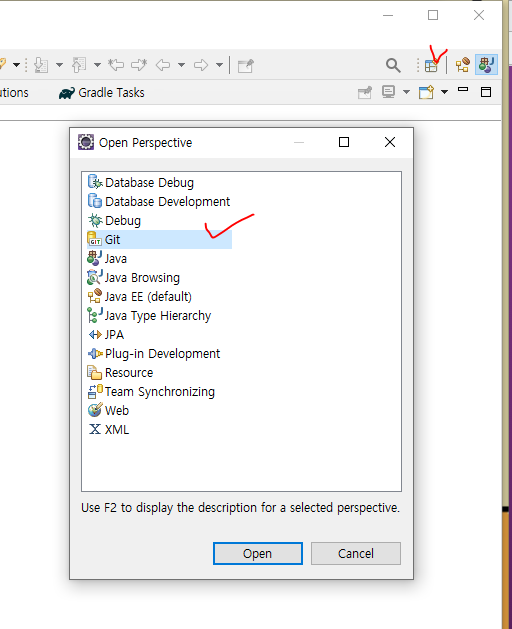The image size is (512, 629).
Task: Select Java Type Hierarchy perspective
Action: pos(149,316)
